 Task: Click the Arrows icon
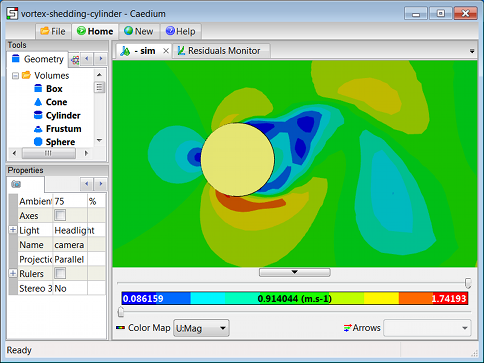click(x=347, y=328)
